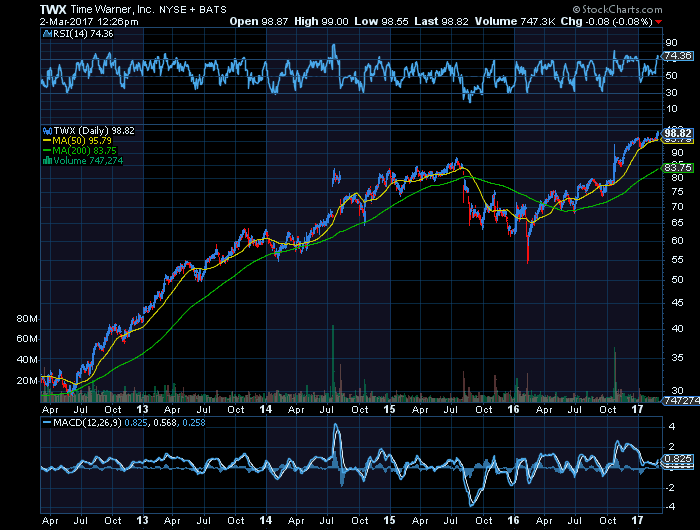Select the Last 98.82 value in header
Screen dimensions: 700x530
[441, 21]
